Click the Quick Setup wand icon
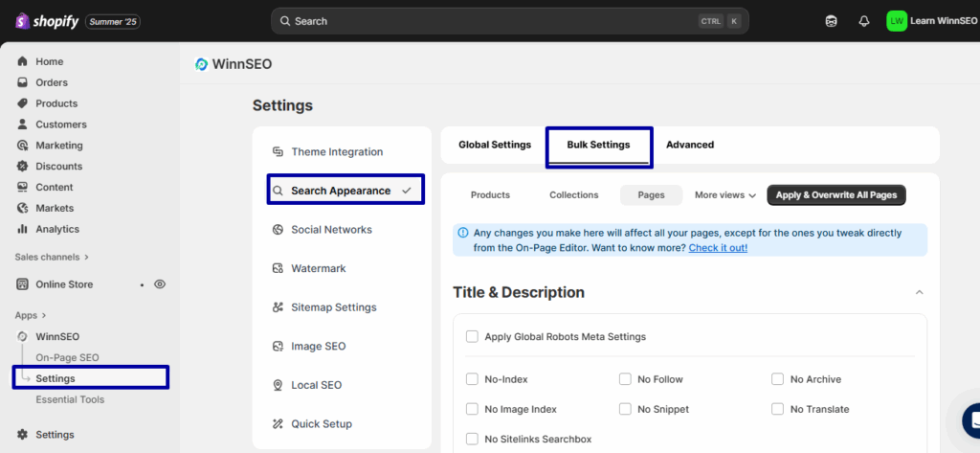 coord(278,423)
